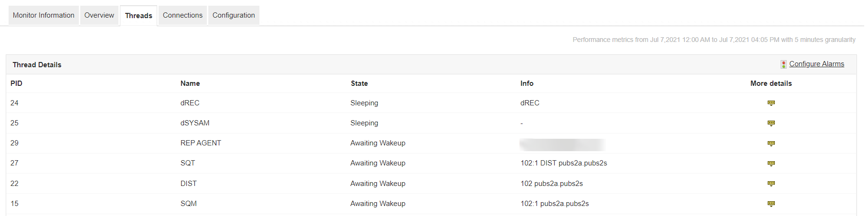This screenshot has height=216, width=868.
Task: Select the Threads tab
Action: tap(139, 16)
